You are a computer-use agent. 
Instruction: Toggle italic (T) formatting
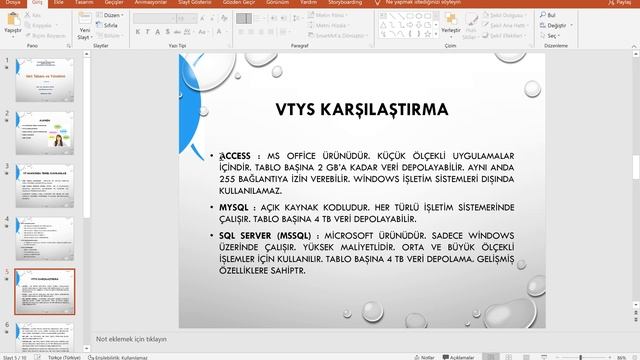147,32
